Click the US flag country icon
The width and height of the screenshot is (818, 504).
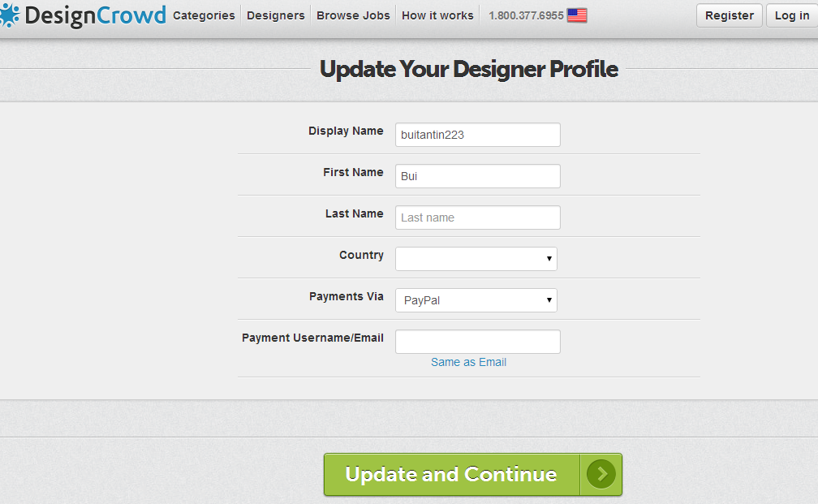(x=577, y=15)
